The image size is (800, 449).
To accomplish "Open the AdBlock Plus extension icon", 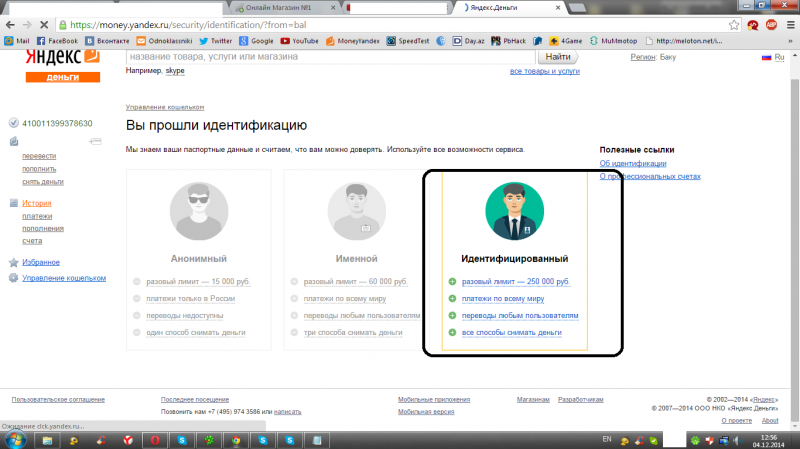I will point(771,24).
